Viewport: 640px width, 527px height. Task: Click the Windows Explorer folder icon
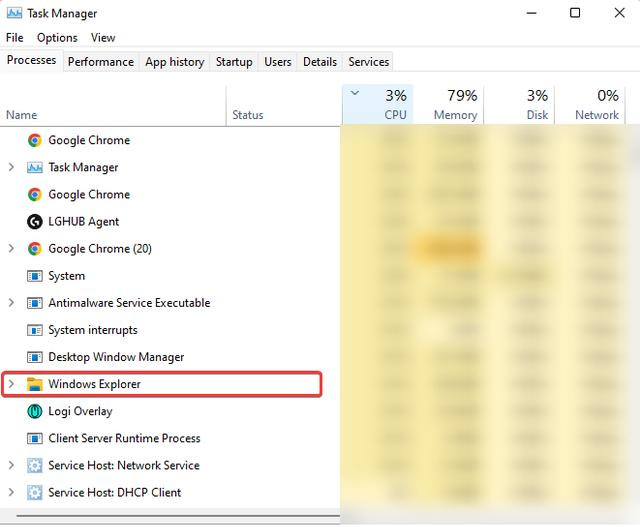35,384
